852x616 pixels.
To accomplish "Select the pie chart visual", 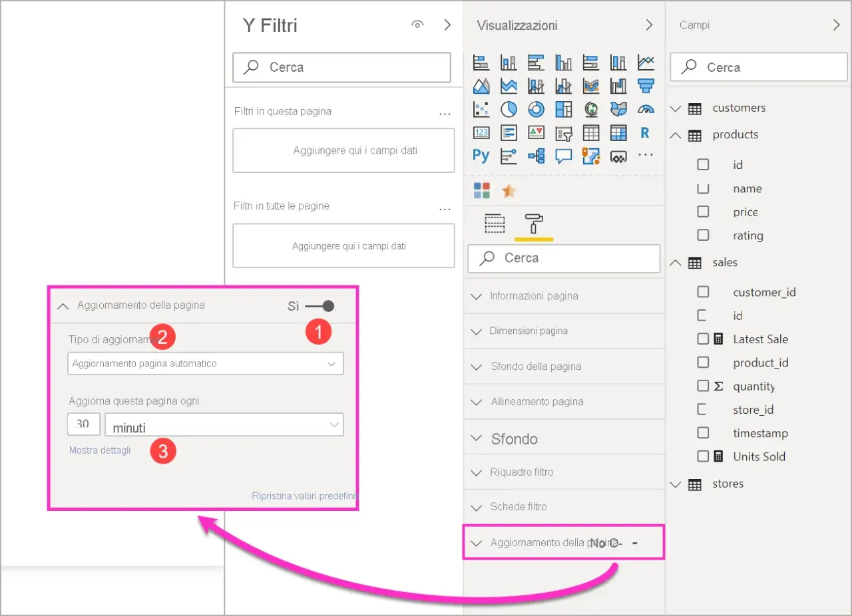I will [509, 109].
